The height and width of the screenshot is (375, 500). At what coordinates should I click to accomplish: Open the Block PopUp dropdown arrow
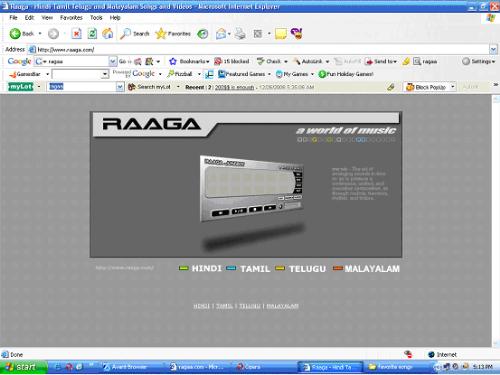coord(453,87)
